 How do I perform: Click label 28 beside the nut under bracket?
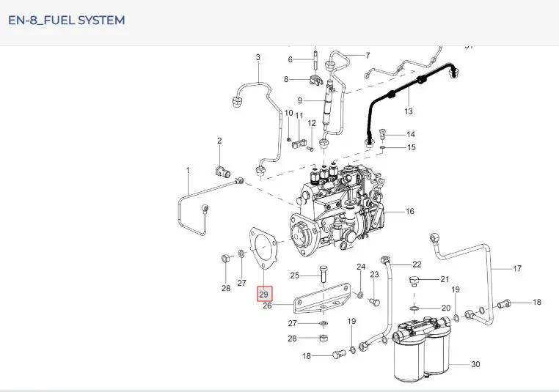(292, 339)
